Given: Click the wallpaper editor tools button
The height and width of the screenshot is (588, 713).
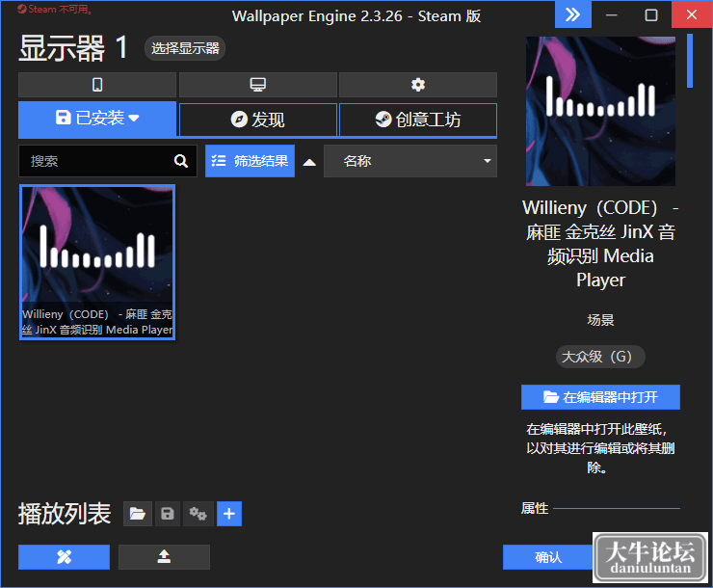Looking at the screenshot, I should tap(65, 557).
